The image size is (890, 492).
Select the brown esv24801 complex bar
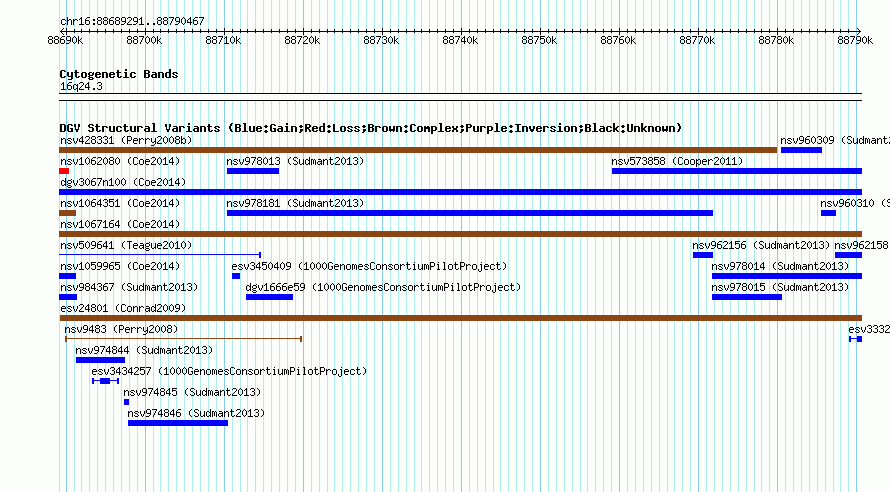(461, 318)
